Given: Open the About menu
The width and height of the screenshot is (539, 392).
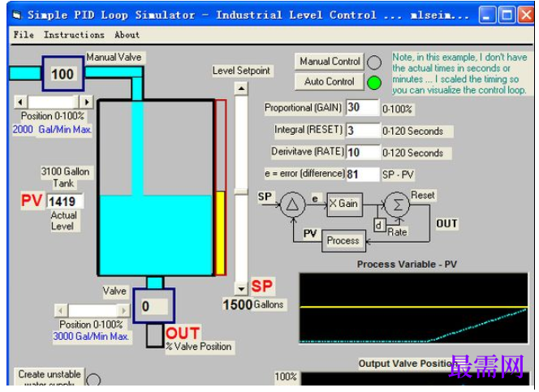Looking at the screenshot, I should (127, 35).
